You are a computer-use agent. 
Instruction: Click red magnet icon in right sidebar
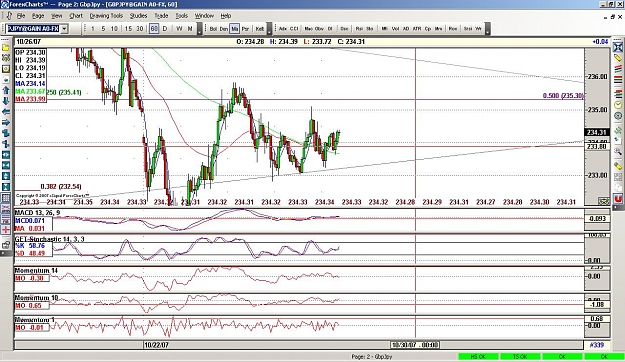(x=617, y=198)
